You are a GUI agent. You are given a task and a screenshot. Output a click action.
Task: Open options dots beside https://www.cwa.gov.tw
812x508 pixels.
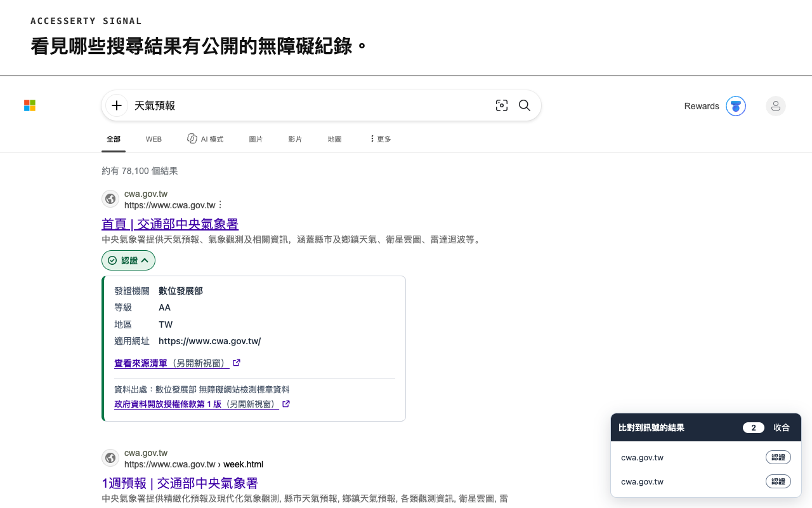pyautogui.click(x=220, y=205)
